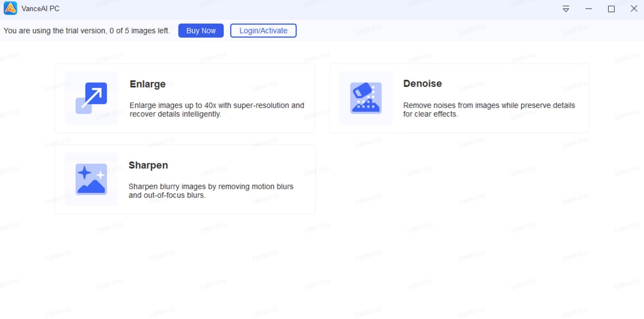Screen dimensions: 644x319
Task: Click the Denoise description about removing noises
Action: [489, 110]
